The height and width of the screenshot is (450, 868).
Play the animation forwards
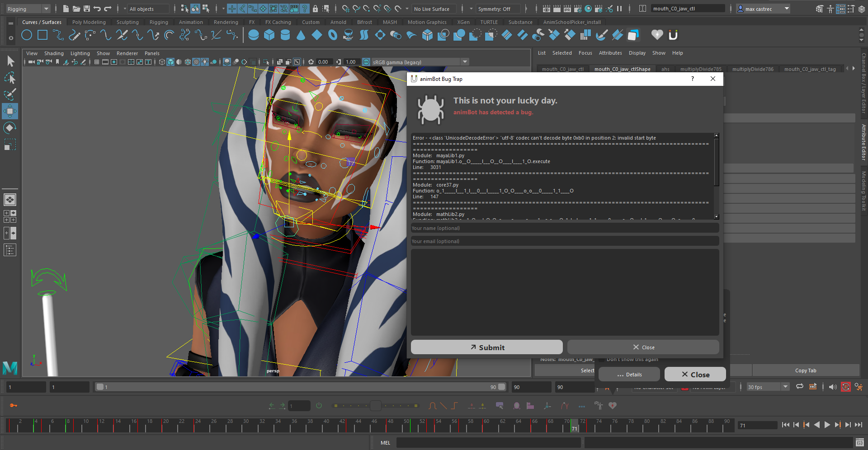coord(827,425)
